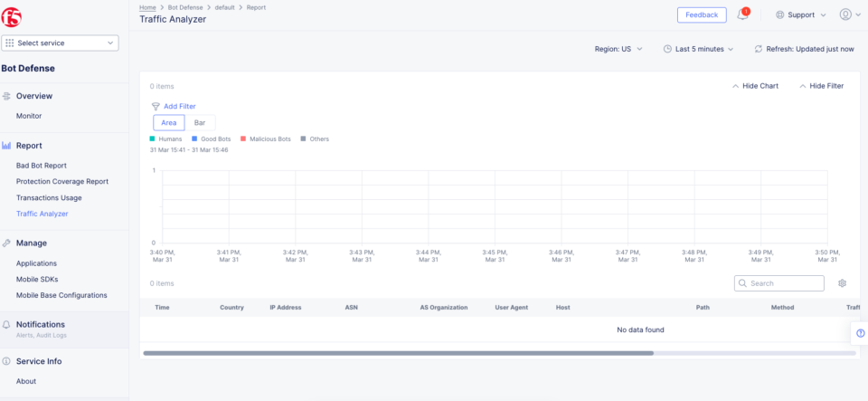
Task: Click the Refresh arrows icon
Action: tap(759, 49)
